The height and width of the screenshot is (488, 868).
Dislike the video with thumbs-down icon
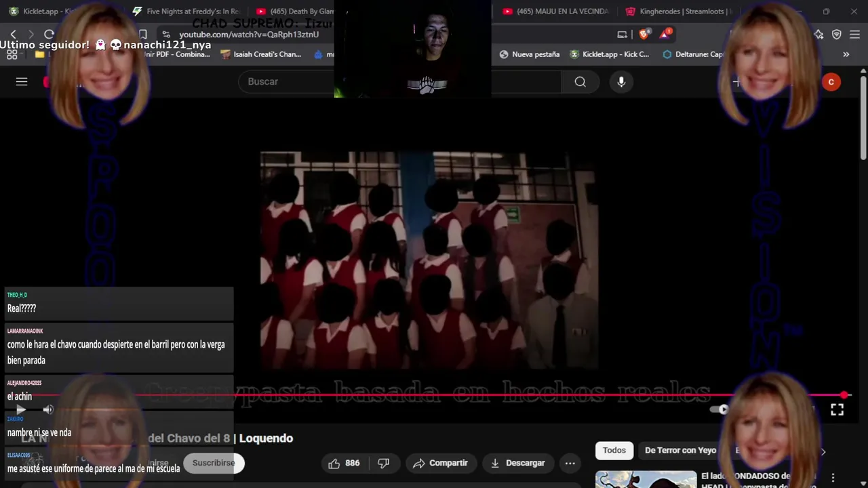pos(383,463)
